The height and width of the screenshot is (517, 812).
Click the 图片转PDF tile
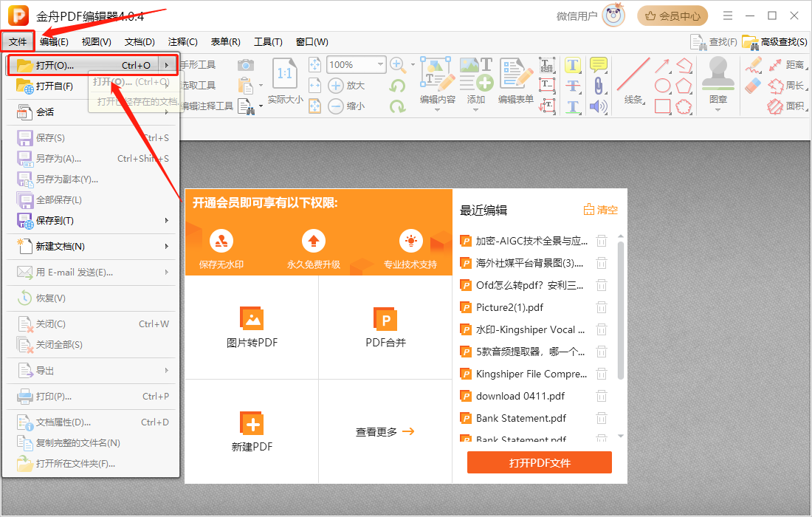pyautogui.click(x=252, y=327)
